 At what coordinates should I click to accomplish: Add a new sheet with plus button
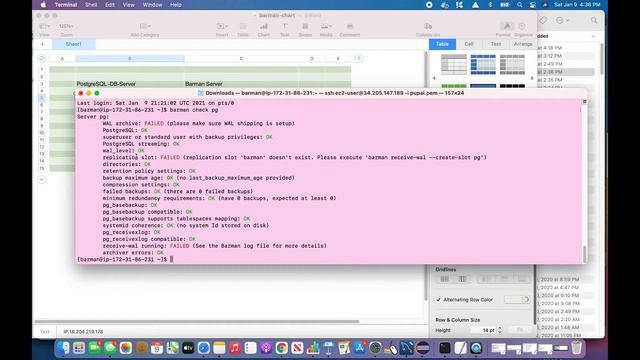pyautogui.click(x=42, y=44)
